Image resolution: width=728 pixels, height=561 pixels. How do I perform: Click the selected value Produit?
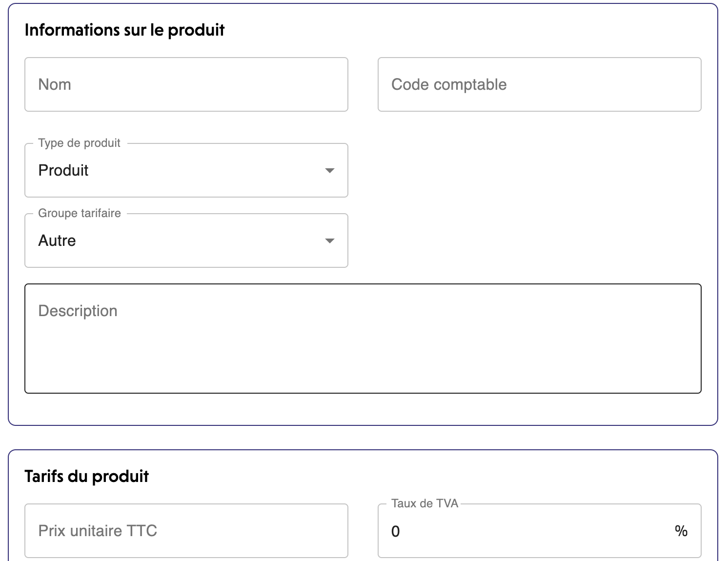pyautogui.click(x=63, y=170)
